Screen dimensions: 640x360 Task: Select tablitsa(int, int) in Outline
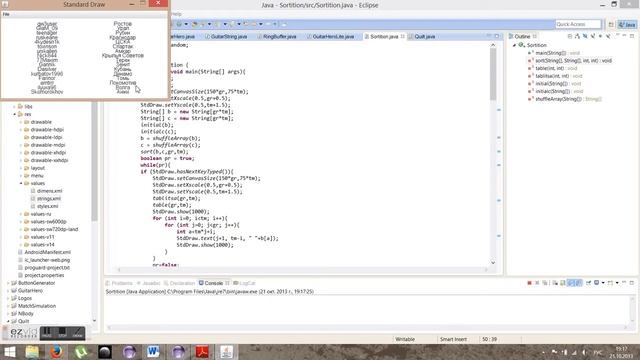[x=555, y=76]
